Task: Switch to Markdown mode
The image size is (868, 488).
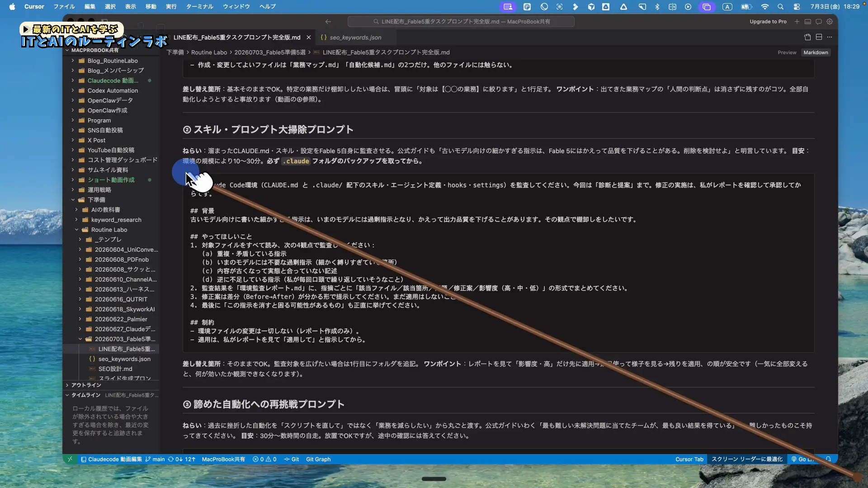Action: click(x=816, y=52)
